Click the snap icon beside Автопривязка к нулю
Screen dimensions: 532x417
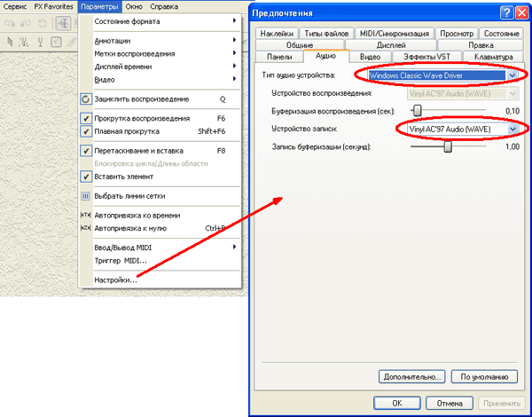coord(86,228)
